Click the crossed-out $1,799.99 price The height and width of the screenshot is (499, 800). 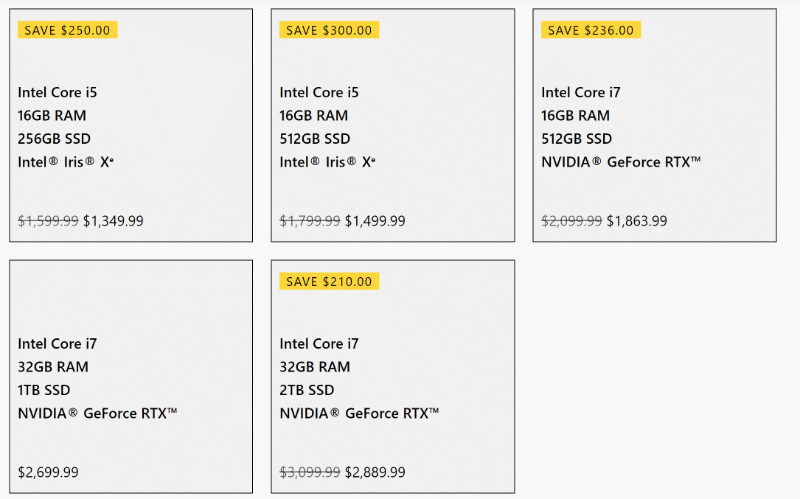pos(310,221)
